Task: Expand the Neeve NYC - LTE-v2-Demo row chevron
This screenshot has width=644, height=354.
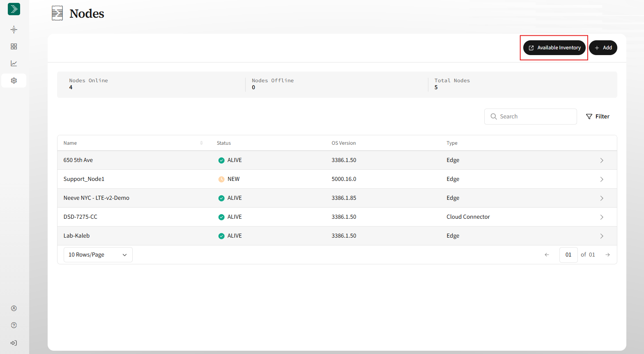Action: (602, 198)
